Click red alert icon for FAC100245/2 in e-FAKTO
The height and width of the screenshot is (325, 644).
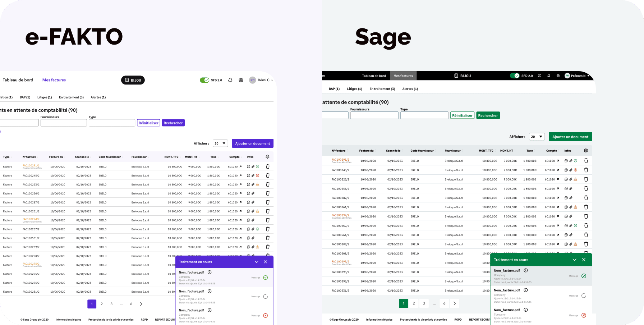pyautogui.click(x=258, y=175)
